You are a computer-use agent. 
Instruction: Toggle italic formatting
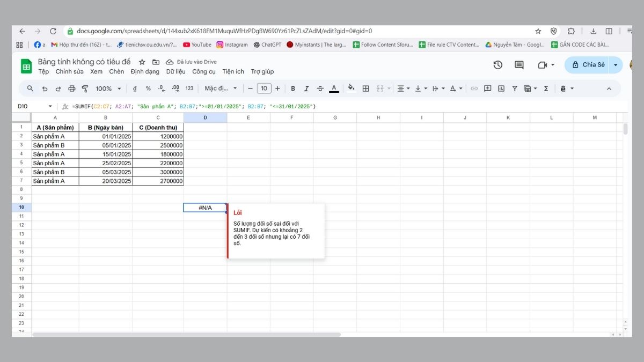click(306, 88)
